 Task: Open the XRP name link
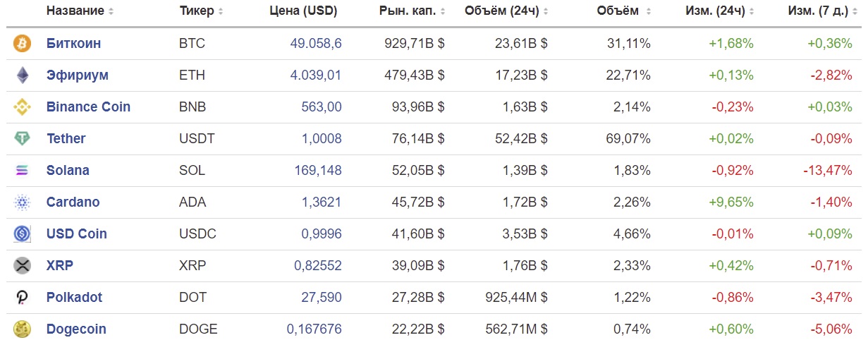pos(60,266)
